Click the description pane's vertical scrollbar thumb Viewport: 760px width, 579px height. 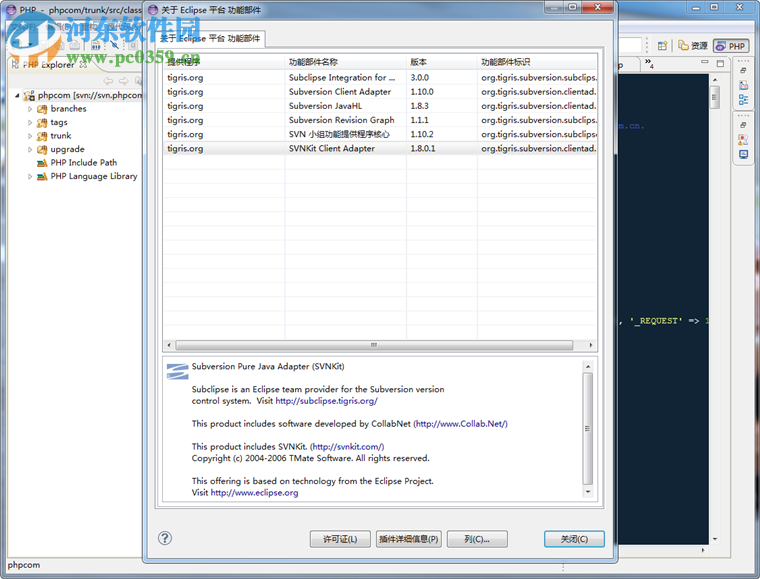click(x=587, y=428)
